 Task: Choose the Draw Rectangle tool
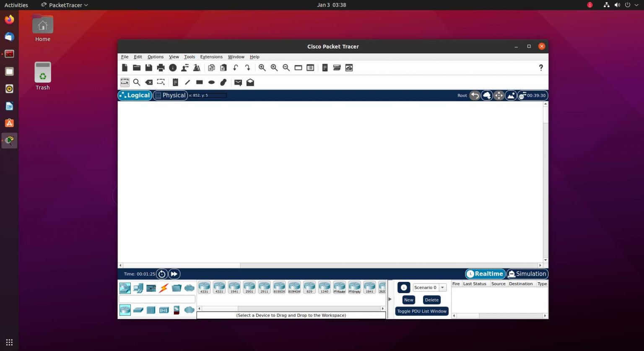200,82
